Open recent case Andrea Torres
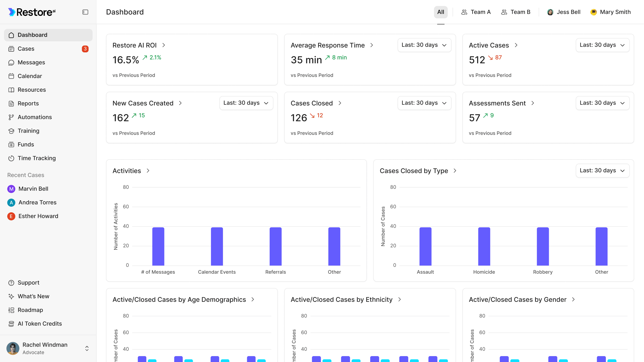 37,202
